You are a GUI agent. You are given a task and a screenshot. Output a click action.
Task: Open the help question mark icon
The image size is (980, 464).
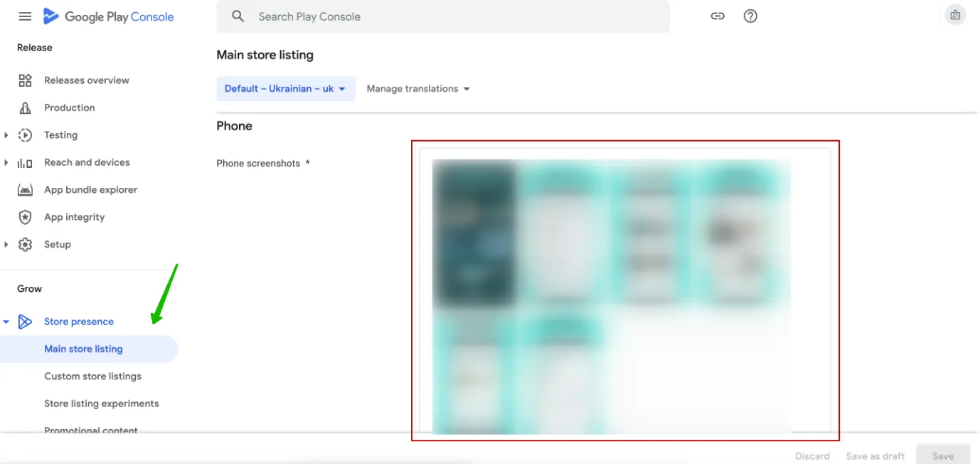(x=750, y=16)
